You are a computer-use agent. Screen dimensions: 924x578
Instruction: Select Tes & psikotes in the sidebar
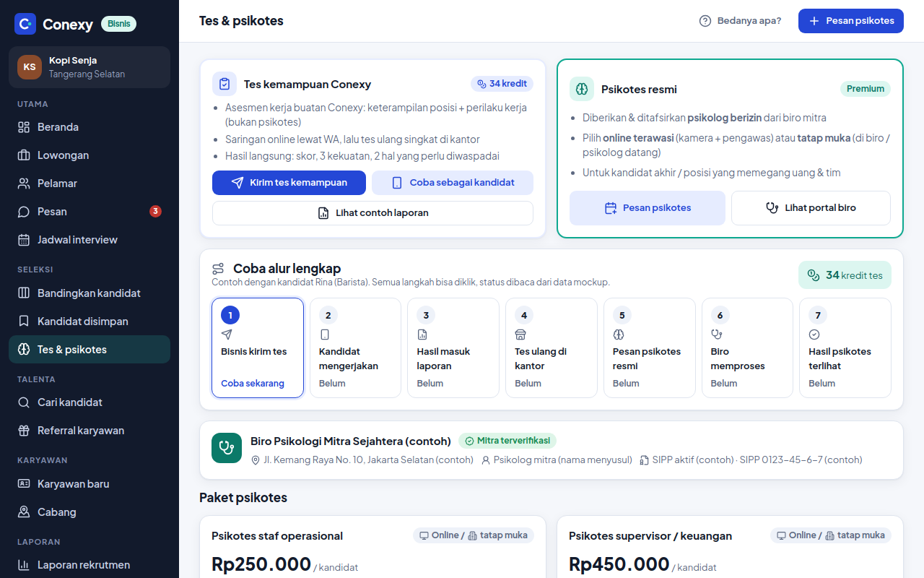coord(90,350)
